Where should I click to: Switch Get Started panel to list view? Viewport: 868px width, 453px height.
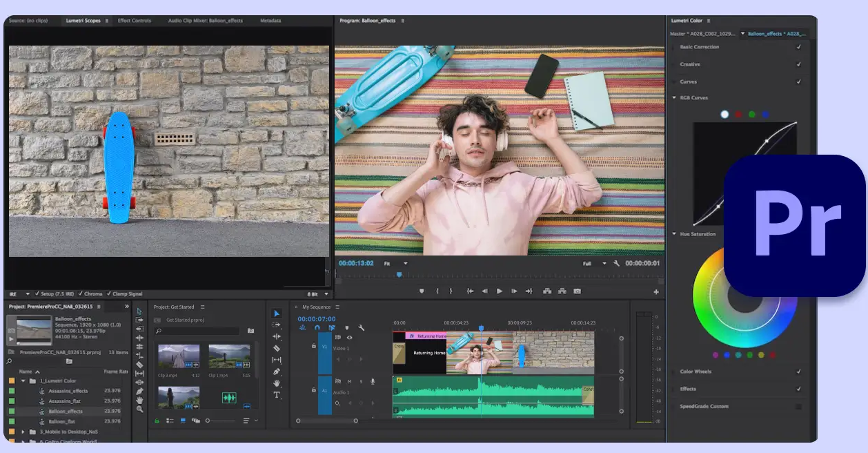[x=170, y=421]
